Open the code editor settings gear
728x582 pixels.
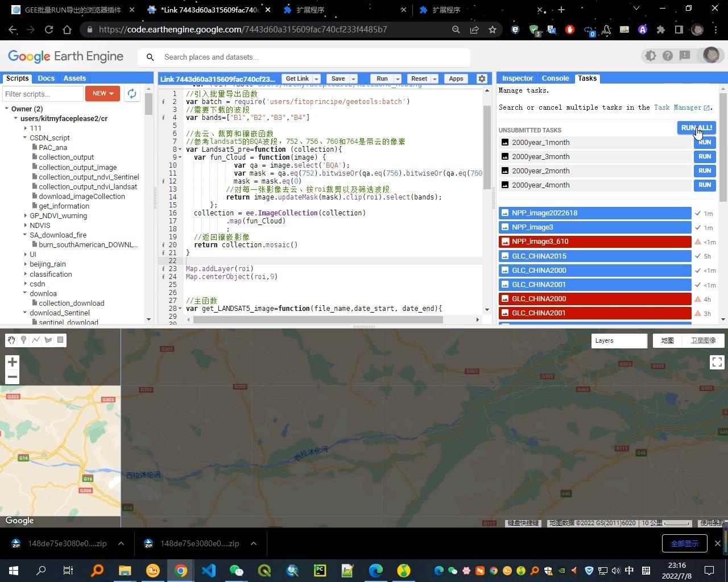pos(481,78)
